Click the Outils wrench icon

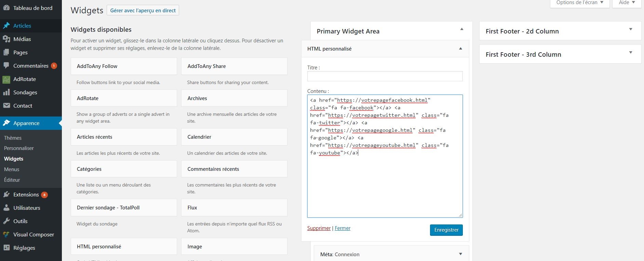click(x=6, y=221)
